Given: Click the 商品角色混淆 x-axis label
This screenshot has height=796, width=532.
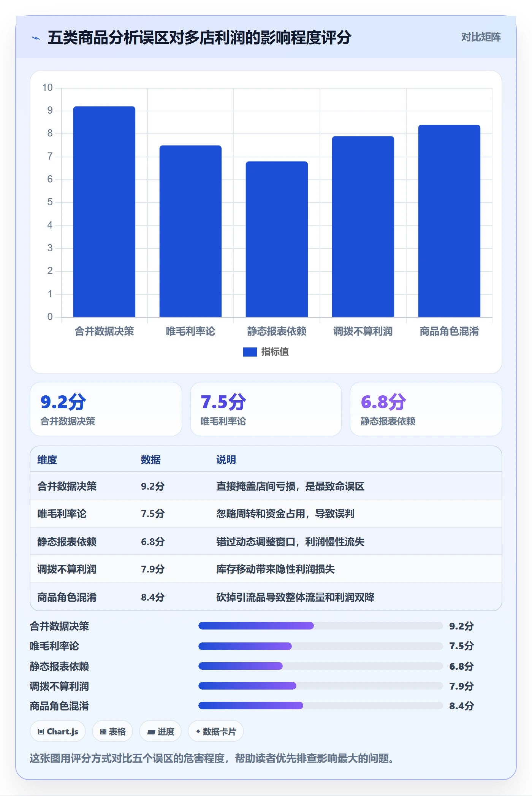Looking at the screenshot, I should tap(449, 331).
